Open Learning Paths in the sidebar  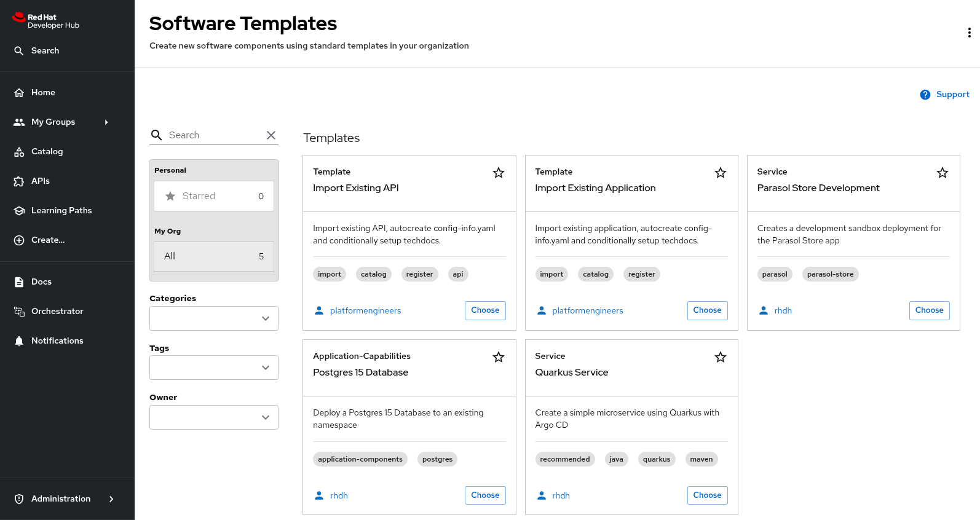point(67,210)
